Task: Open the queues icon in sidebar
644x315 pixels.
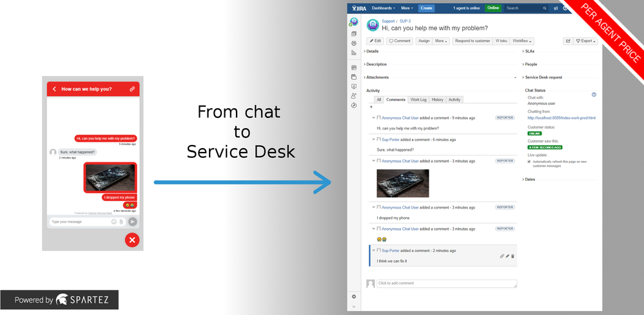Action: 354,33
